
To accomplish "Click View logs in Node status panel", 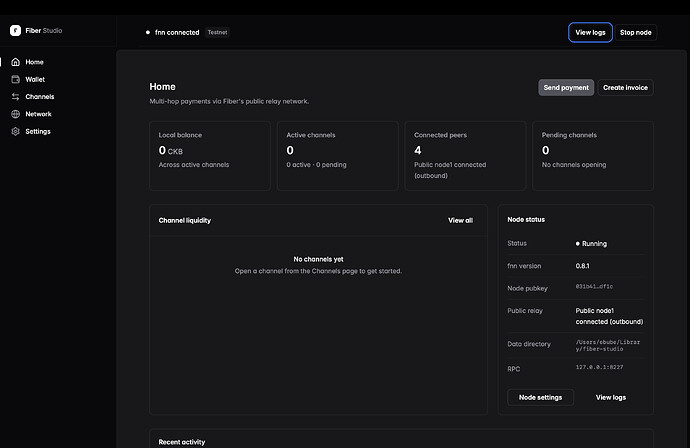I will tap(611, 397).
